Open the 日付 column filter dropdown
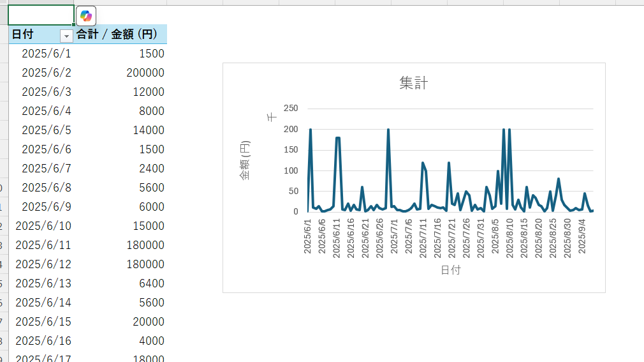The image size is (644, 362). [x=66, y=36]
